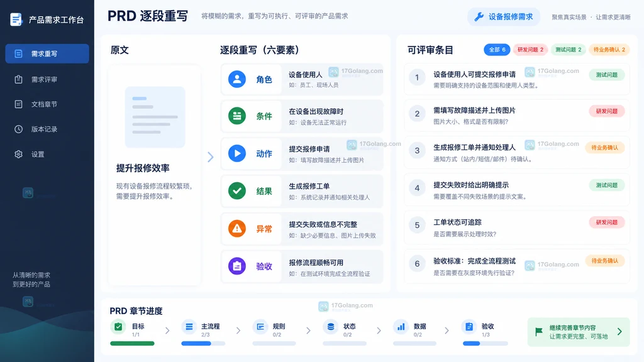Click the 状态 chapter database icon
644x362 pixels.
click(331, 327)
